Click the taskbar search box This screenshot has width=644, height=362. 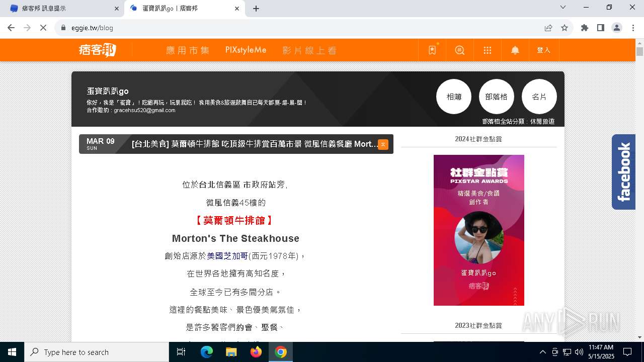[x=97, y=352]
